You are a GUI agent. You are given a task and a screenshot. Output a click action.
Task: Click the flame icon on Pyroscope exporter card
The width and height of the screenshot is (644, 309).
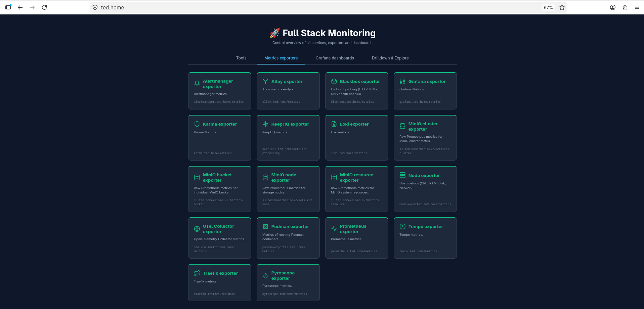tap(265, 275)
